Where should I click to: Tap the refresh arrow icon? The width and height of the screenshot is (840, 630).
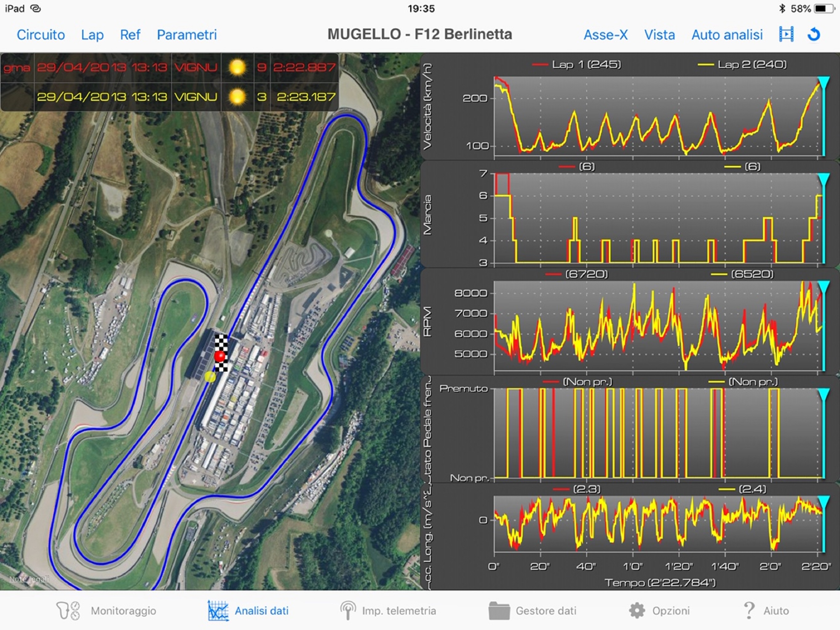click(814, 34)
